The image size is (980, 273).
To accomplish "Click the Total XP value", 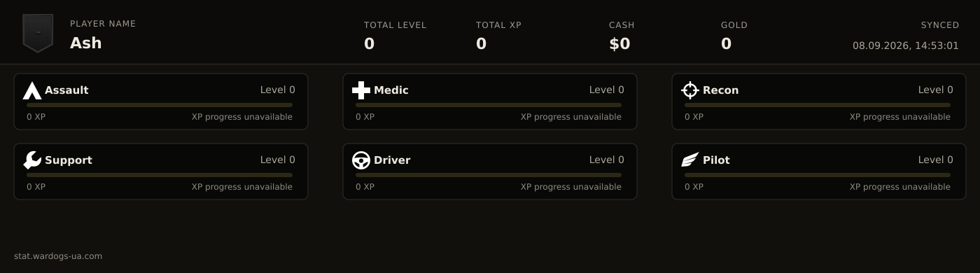I will tap(481, 44).
